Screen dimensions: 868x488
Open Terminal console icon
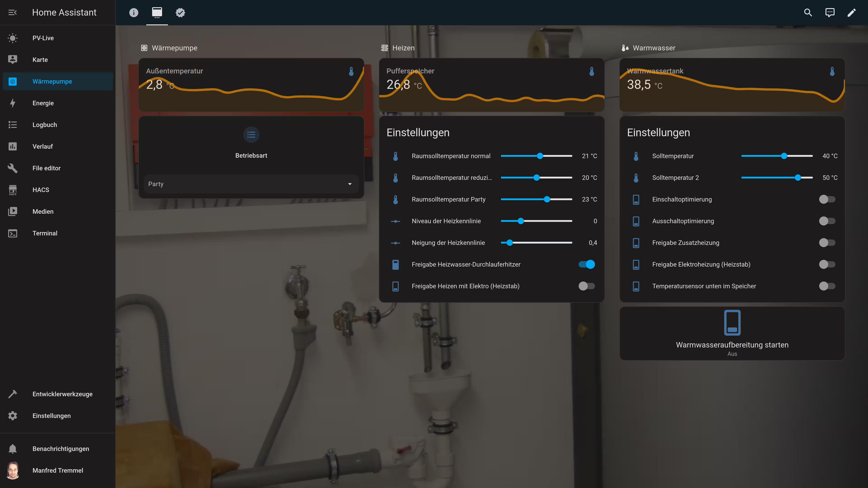pyautogui.click(x=12, y=233)
